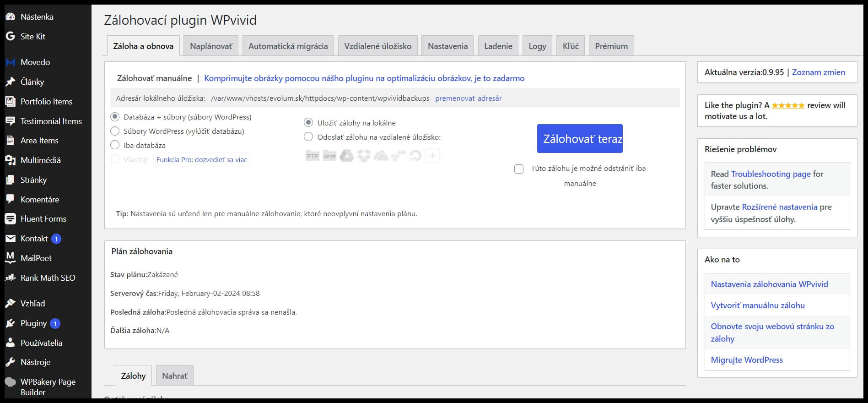The height and width of the screenshot is (403, 868).
Task: Select the "Záloha a obnova" tab
Action: (x=143, y=46)
